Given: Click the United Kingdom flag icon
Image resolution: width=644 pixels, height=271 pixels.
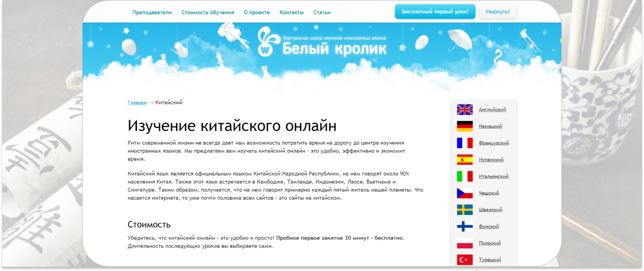Looking at the screenshot, I should coord(464,110).
